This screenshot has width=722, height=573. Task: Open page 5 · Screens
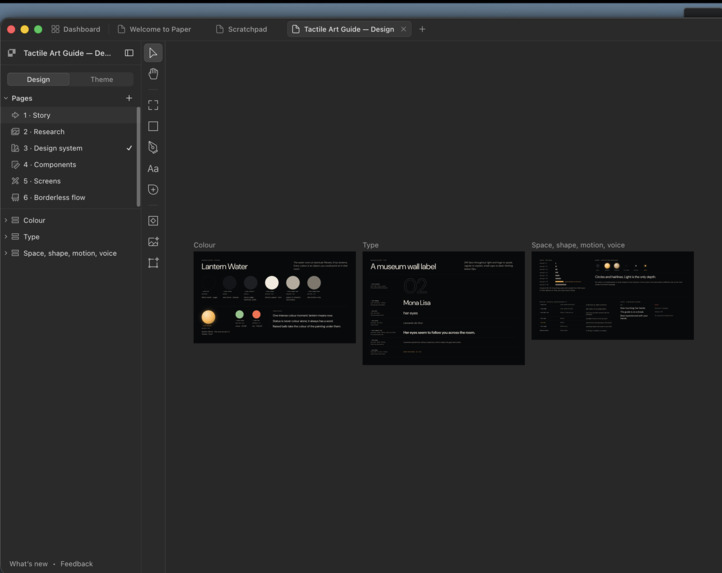69,181
